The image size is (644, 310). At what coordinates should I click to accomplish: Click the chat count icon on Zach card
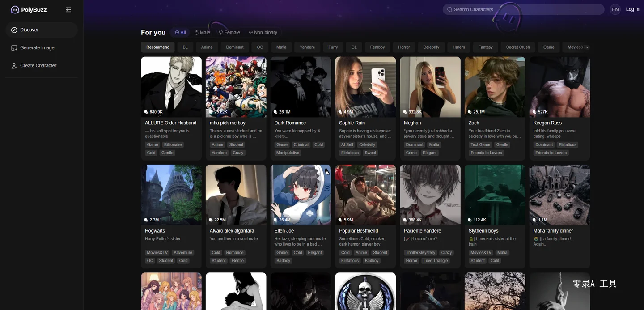tap(470, 112)
